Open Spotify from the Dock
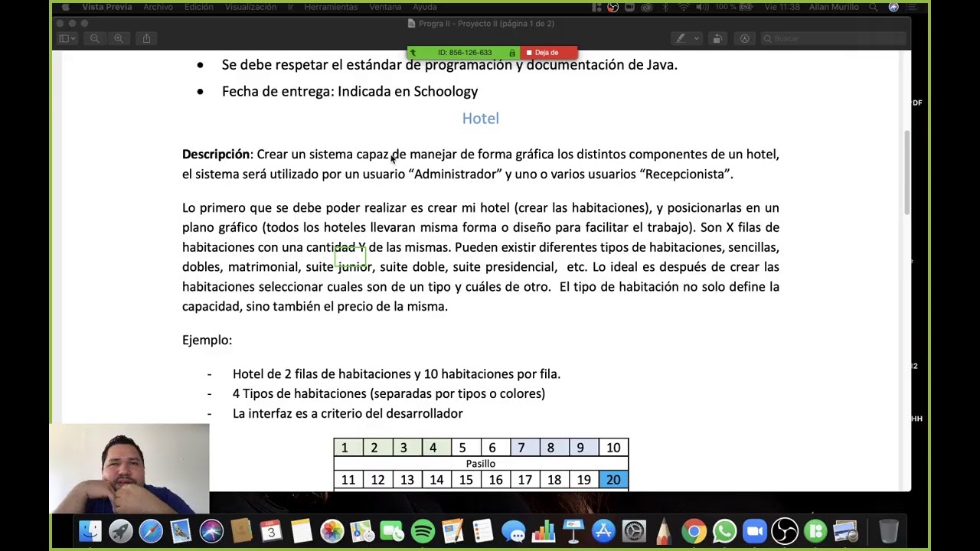 423,531
